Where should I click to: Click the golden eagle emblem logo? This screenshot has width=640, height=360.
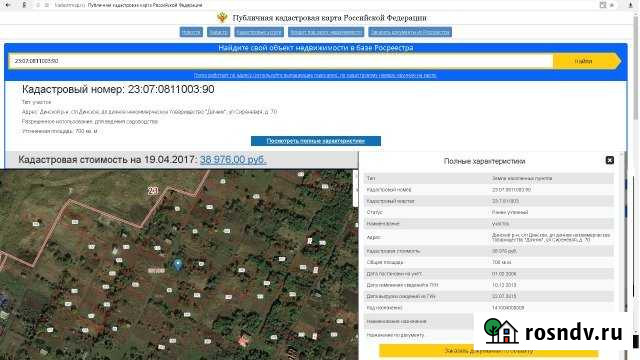click(x=222, y=18)
